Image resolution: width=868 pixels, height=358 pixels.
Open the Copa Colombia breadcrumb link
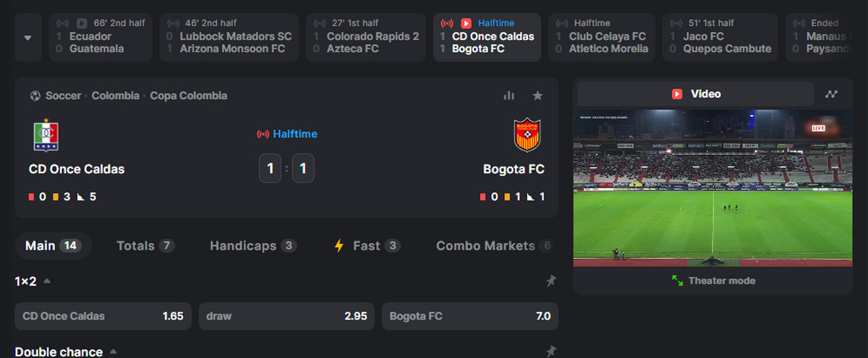click(188, 95)
